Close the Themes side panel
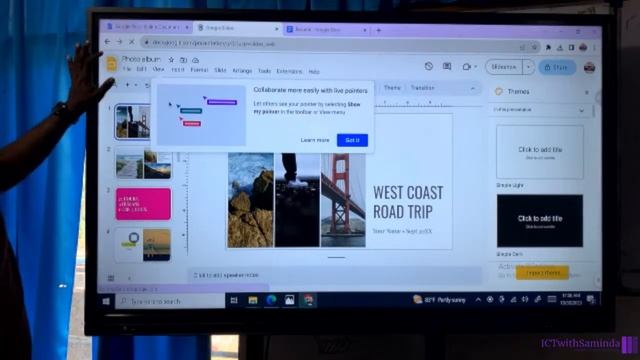The width and height of the screenshot is (640, 360). tap(587, 92)
